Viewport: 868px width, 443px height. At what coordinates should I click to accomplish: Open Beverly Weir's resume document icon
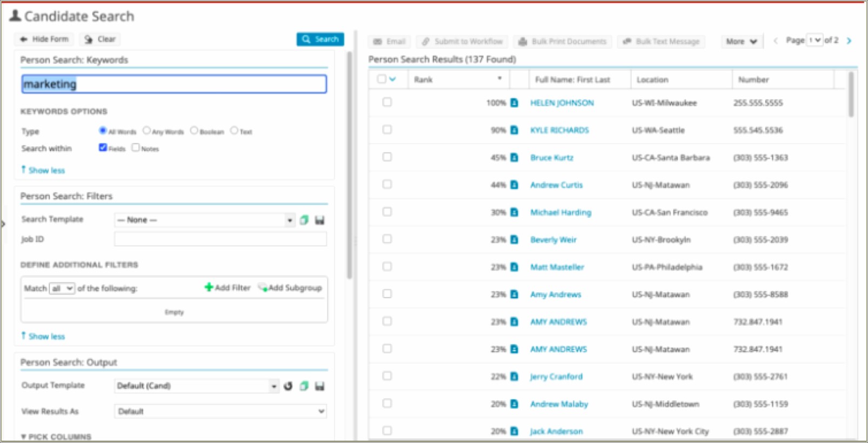[514, 240]
